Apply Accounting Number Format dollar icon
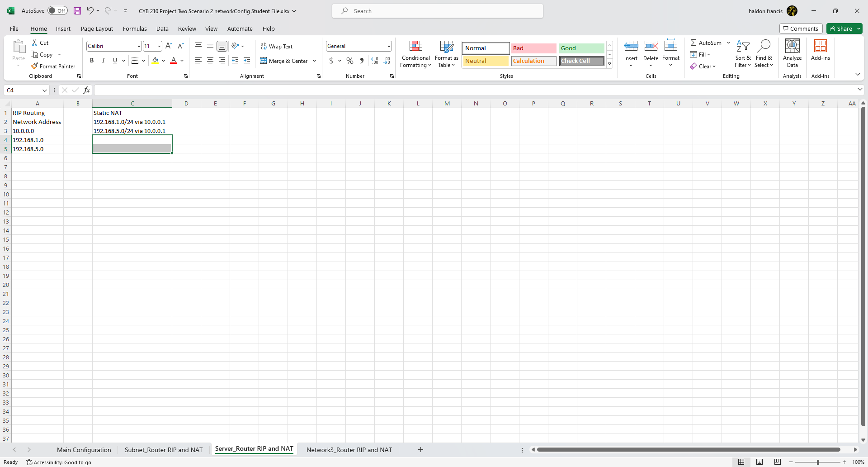868x467 pixels. pos(331,61)
